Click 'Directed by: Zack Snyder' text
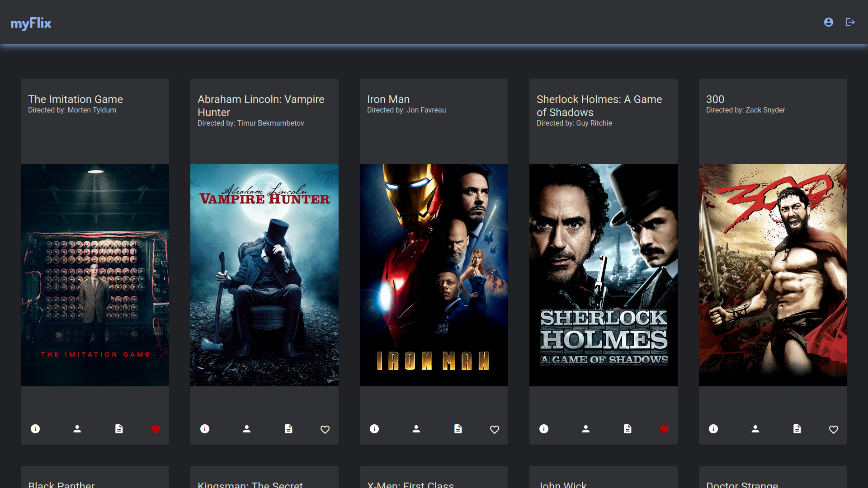Viewport: 868px width, 488px height. click(x=745, y=110)
